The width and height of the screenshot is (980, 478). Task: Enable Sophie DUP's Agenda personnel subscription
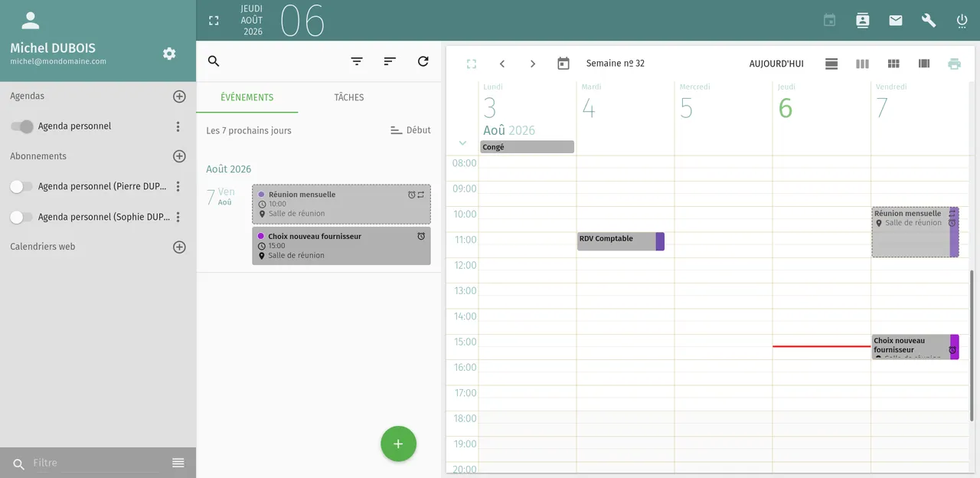coord(21,217)
